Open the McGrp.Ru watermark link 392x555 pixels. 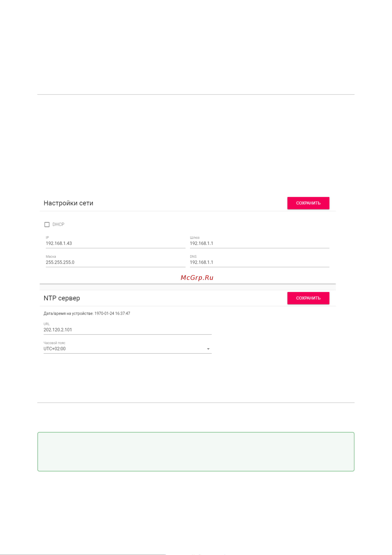pos(197,277)
